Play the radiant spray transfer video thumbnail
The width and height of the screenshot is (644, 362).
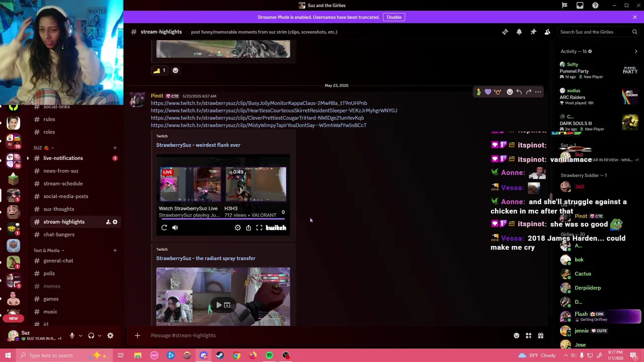point(219,305)
